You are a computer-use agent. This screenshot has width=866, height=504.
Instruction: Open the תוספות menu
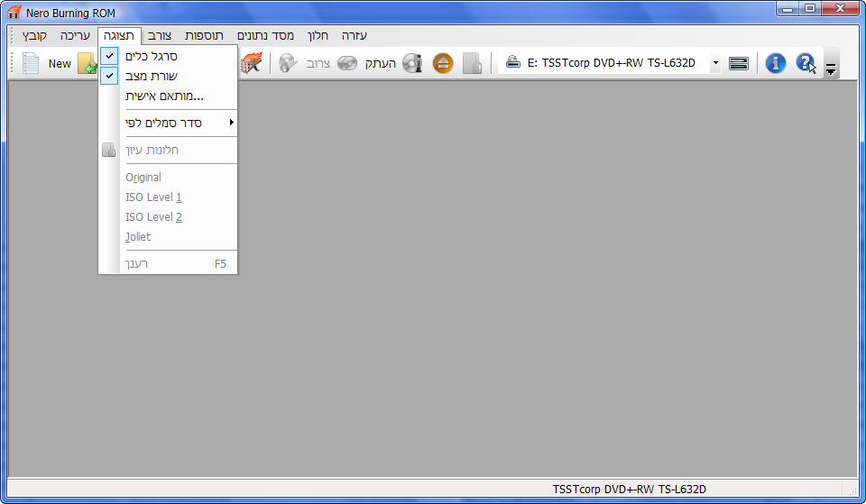click(205, 35)
